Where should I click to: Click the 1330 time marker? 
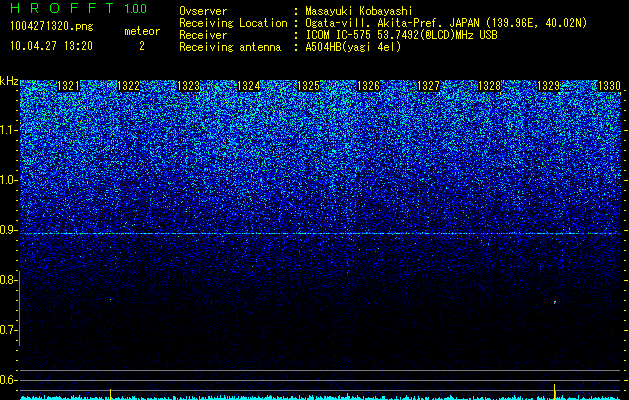pos(609,86)
